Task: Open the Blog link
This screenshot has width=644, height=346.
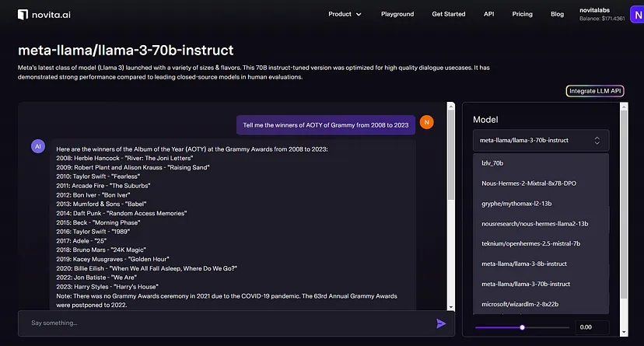Action: pos(557,14)
